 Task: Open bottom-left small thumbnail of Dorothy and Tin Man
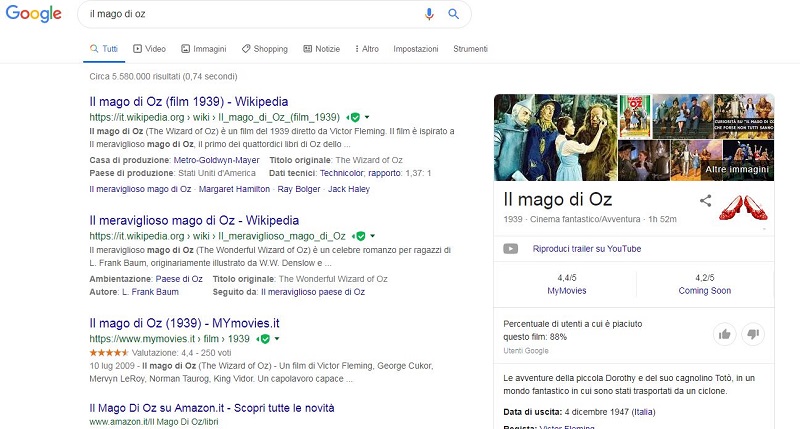coord(644,160)
